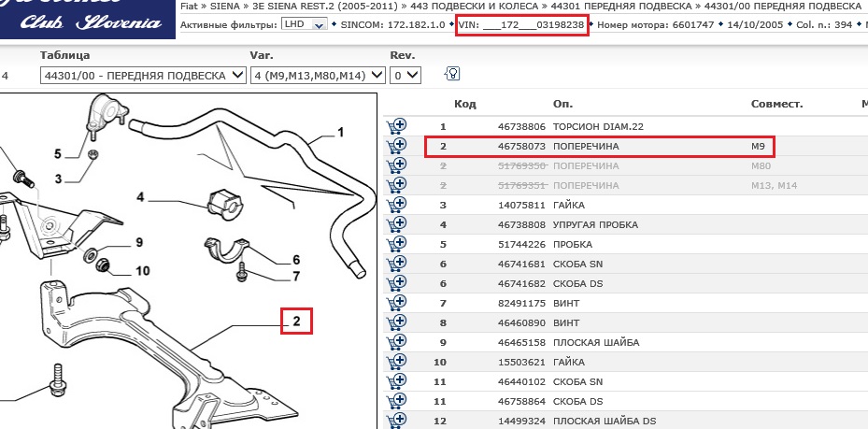Click cart icon for 46741681 СКОБА SN

pyautogui.click(x=395, y=264)
